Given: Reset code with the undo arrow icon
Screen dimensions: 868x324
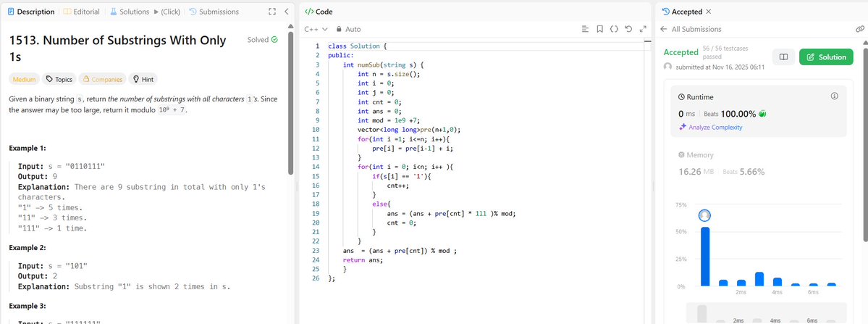Looking at the screenshot, I should [628, 29].
